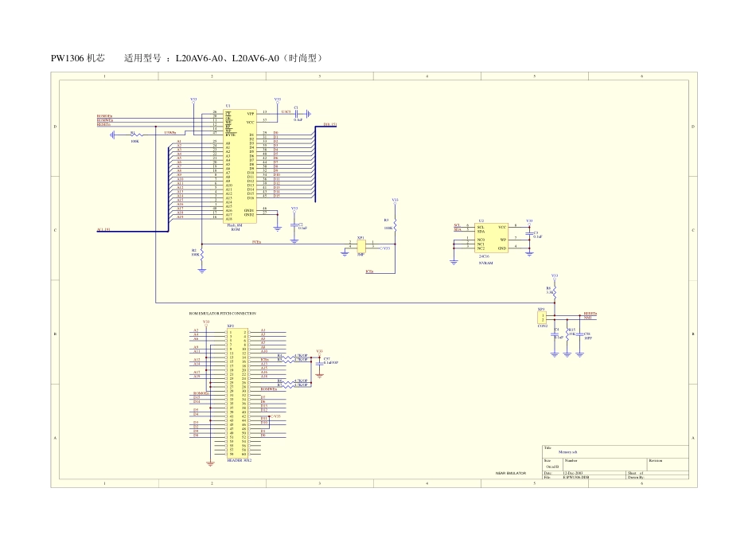Click resistor R2 100K below the ROM
This screenshot has height=535, width=756.
click(202, 252)
